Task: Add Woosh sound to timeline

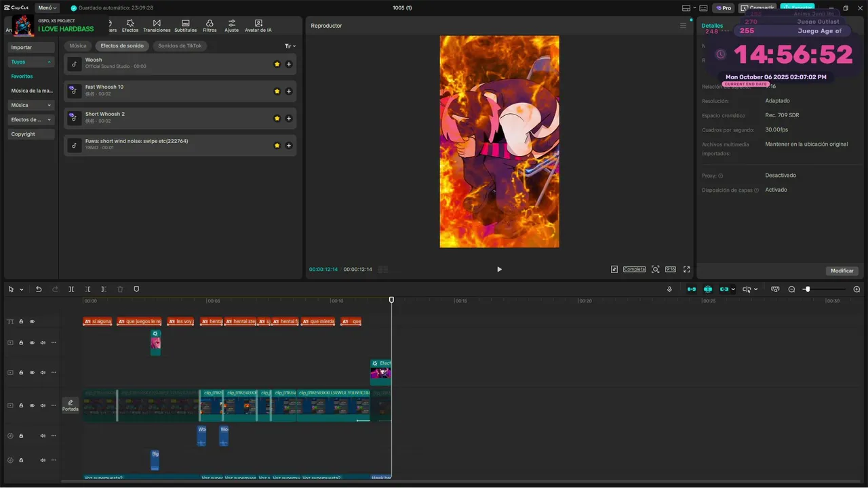Action: [x=289, y=64]
